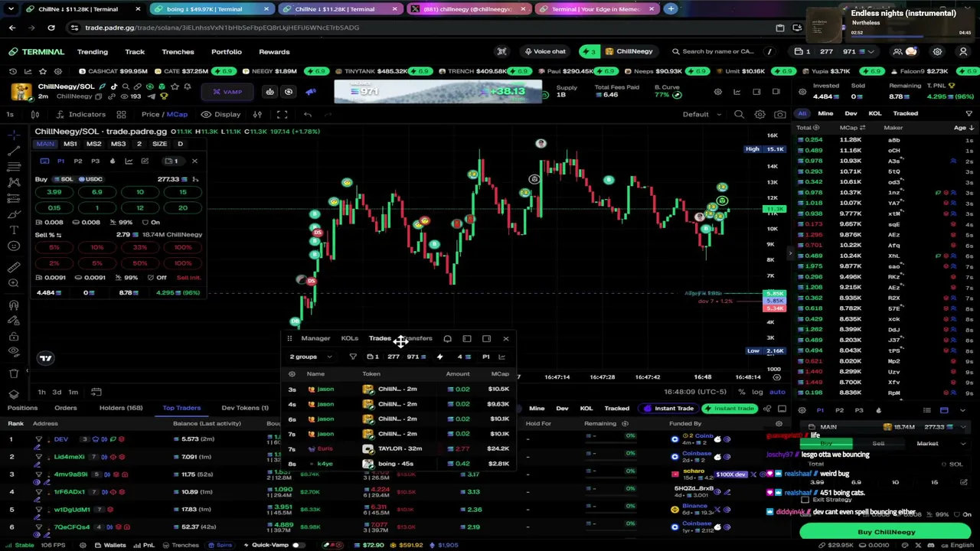The width and height of the screenshot is (980, 551).
Task: Sell 33% preset button
Action: coord(139,248)
